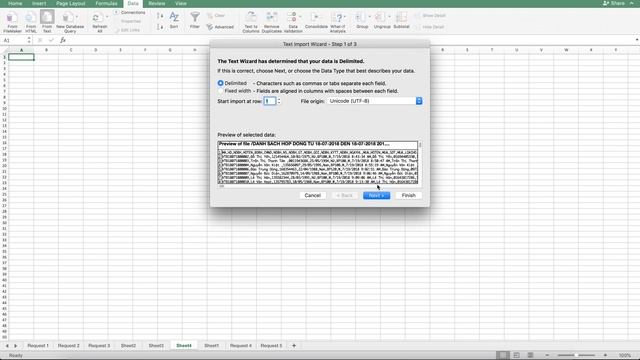Add a new sheet with plus button
This screenshot has height=360, width=640.
pos(293,346)
